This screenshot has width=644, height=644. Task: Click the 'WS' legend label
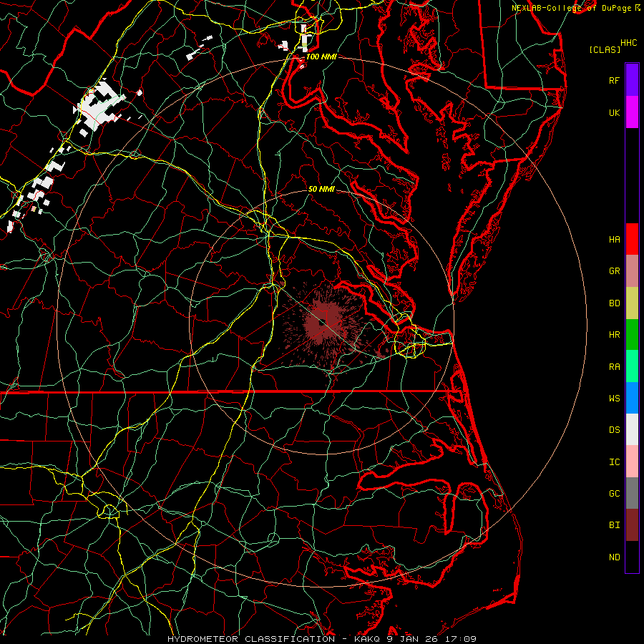(614, 398)
